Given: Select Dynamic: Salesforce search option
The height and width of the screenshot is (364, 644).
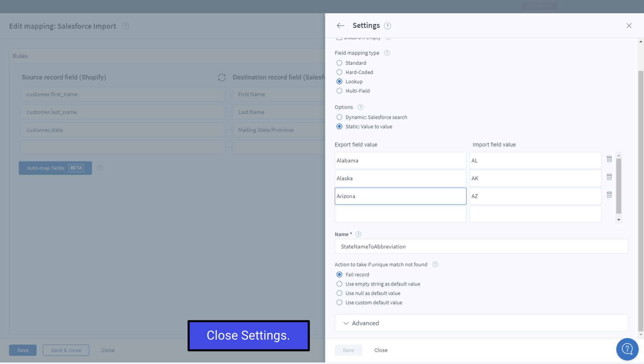Looking at the screenshot, I should coord(339,117).
